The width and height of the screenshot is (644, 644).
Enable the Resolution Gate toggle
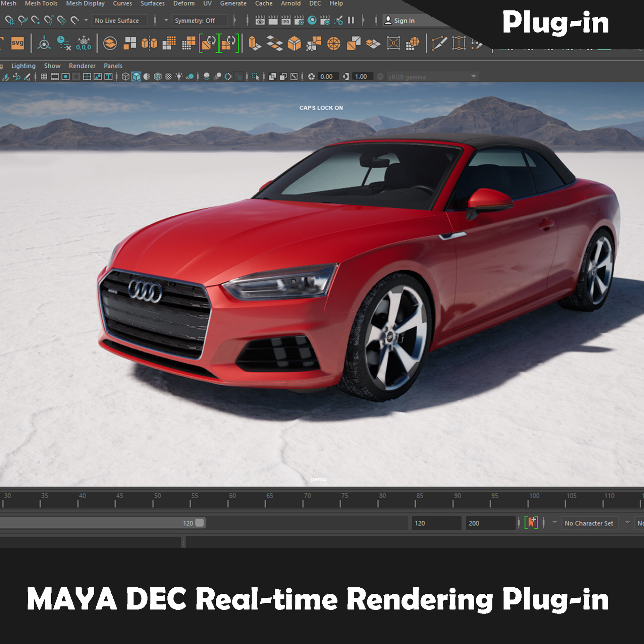[x=65, y=76]
